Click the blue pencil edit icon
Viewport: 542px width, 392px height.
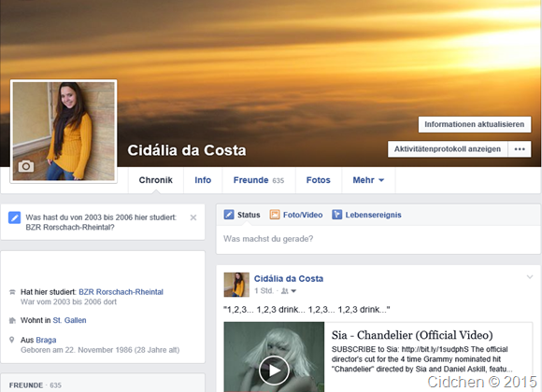(x=15, y=217)
